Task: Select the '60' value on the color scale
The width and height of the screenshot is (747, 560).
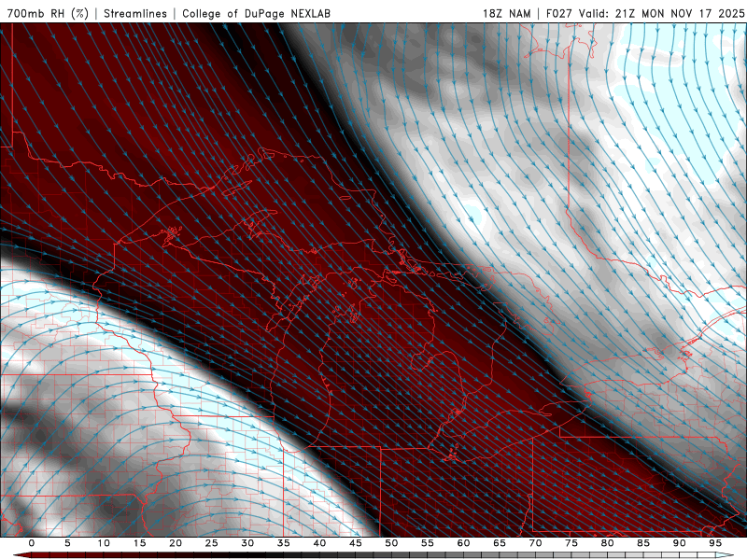Action: pyautogui.click(x=463, y=543)
